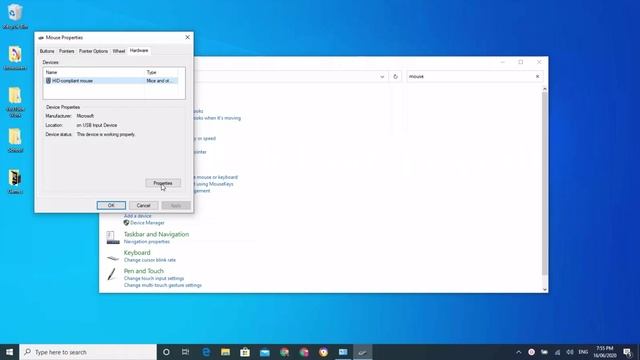The width and height of the screenshot is (640, 360).
Task: Open the Navigation properties link
Action: tap(147, 242)
